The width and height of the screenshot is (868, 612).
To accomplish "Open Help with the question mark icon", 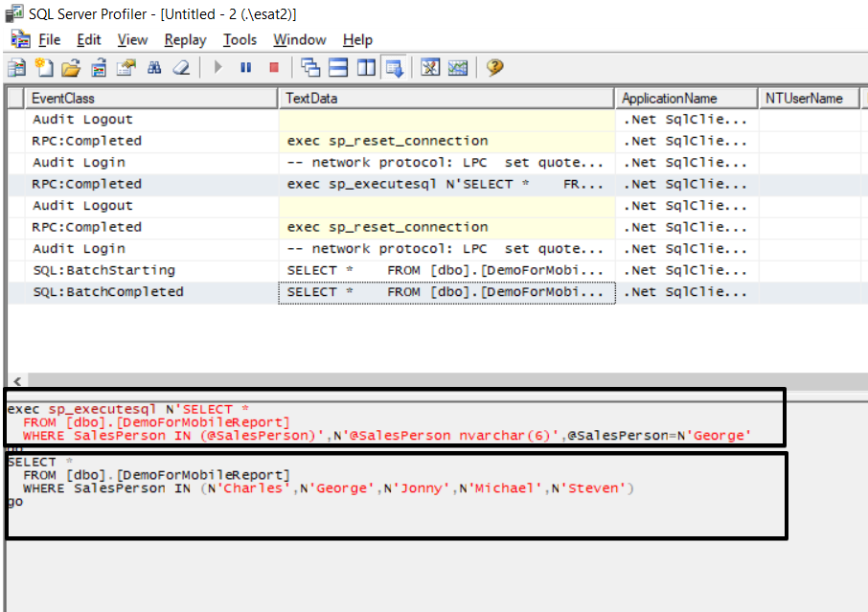I will 495,67.
